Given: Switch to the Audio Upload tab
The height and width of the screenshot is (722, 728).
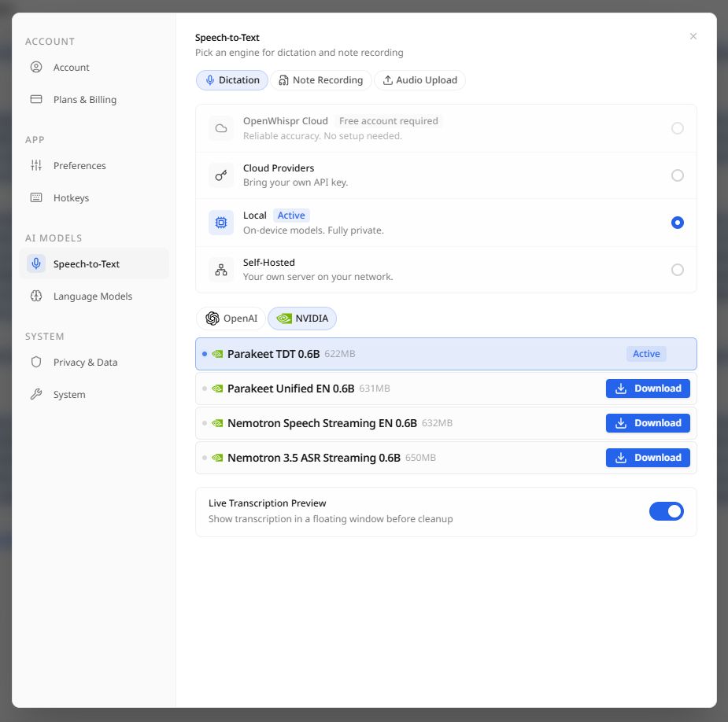Looking at the screenshot, I should tap(419, 80).
